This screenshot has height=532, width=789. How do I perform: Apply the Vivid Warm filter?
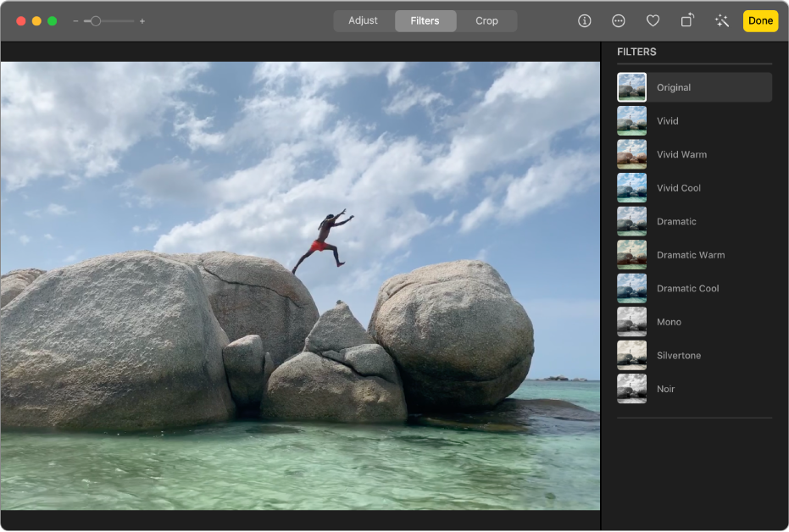[x=693, y=154]
